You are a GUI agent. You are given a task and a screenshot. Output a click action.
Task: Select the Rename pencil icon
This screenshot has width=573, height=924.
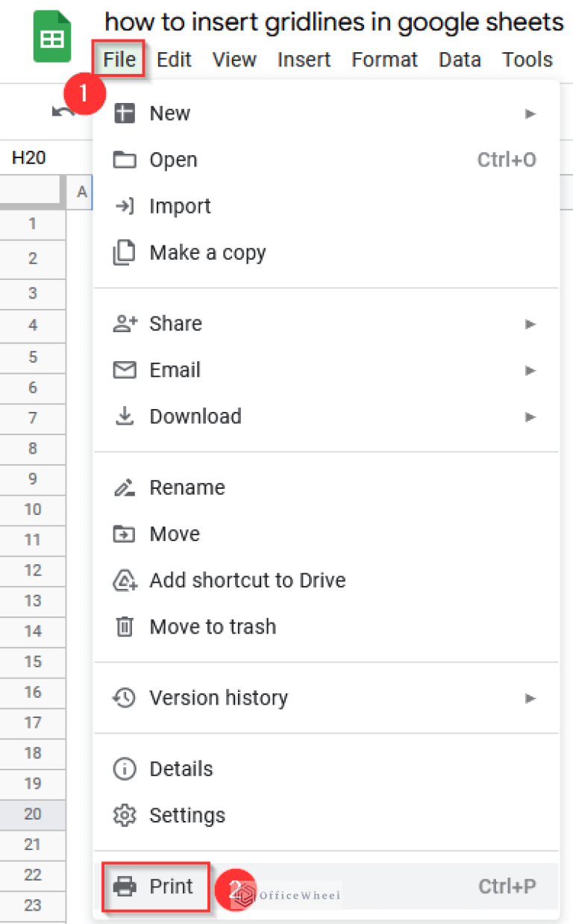(125, 487)
